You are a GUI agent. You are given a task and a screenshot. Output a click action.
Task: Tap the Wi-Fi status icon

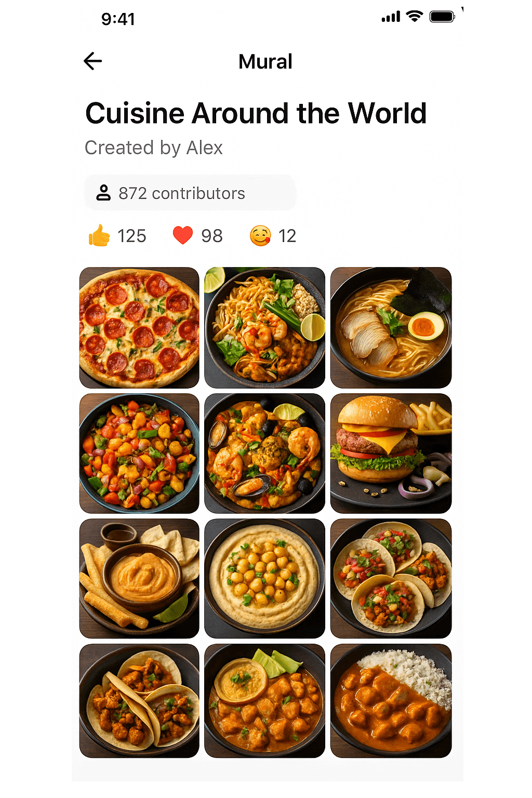[x=415, y=17]
